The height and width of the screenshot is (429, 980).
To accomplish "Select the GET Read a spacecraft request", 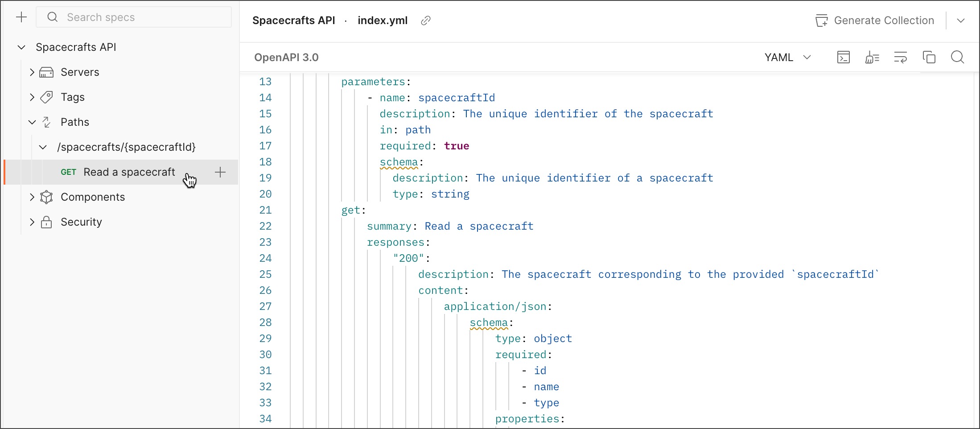I will [129, 172].
